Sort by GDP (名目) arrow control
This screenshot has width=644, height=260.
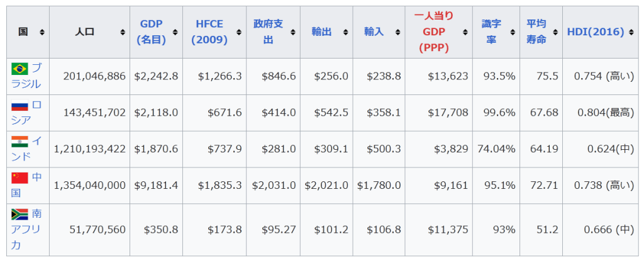(x=175, y=32)
